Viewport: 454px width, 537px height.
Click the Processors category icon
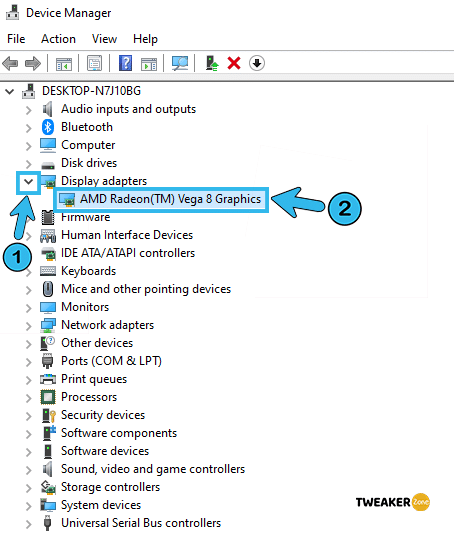(48, 397)
